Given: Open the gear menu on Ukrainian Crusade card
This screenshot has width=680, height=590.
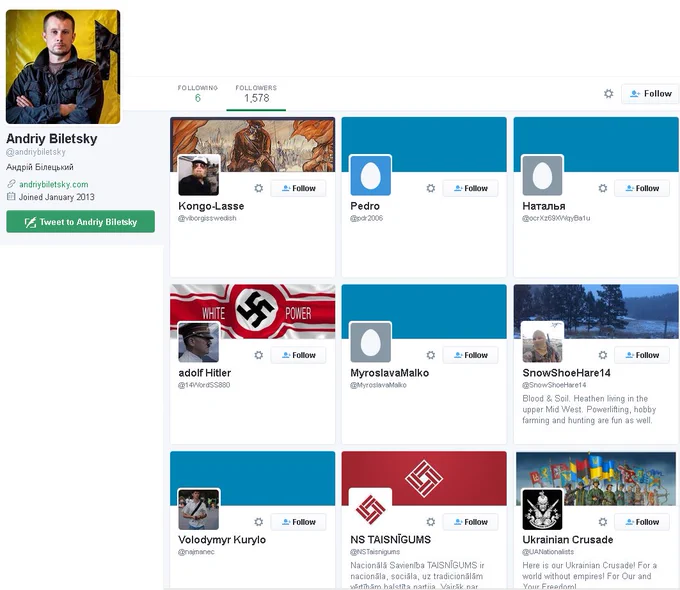Looking at the screenshot, I should [x=603, y=522].
